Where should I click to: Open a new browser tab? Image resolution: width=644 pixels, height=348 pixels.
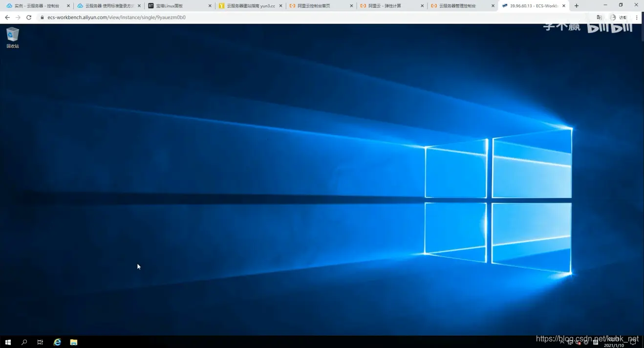point(577,6)
